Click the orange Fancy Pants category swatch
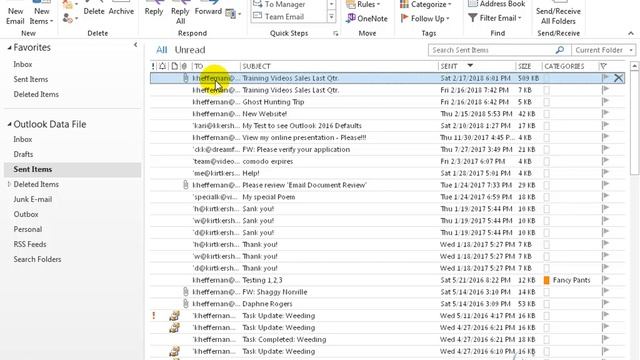 coord(547,280)
